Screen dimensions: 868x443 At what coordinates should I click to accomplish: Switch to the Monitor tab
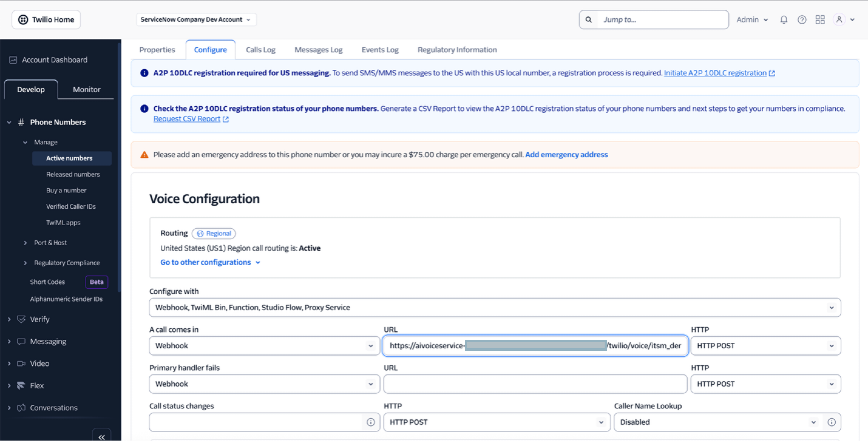[87, 90]
